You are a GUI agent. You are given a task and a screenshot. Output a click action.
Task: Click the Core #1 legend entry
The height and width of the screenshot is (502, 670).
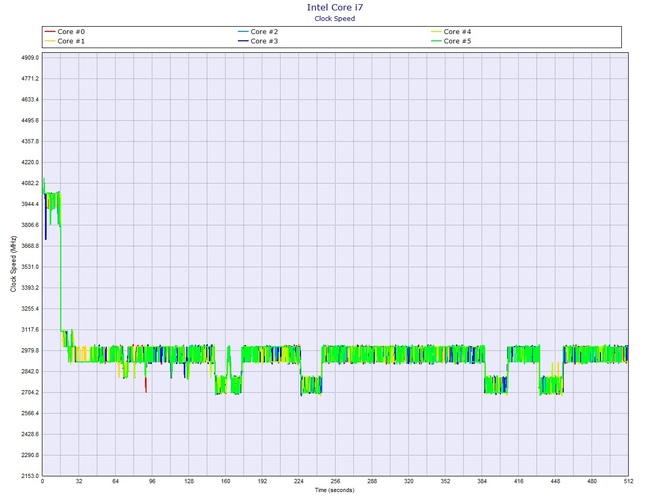tap(65, 41)
